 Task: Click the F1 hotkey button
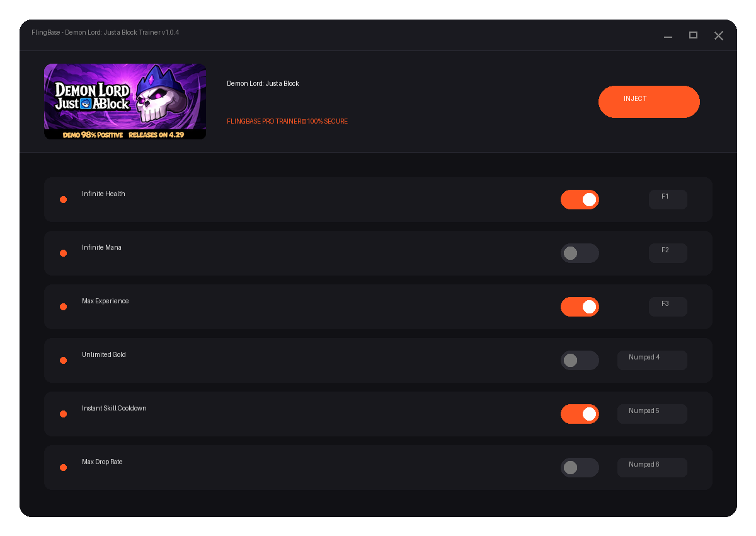(x=668, y=199)
